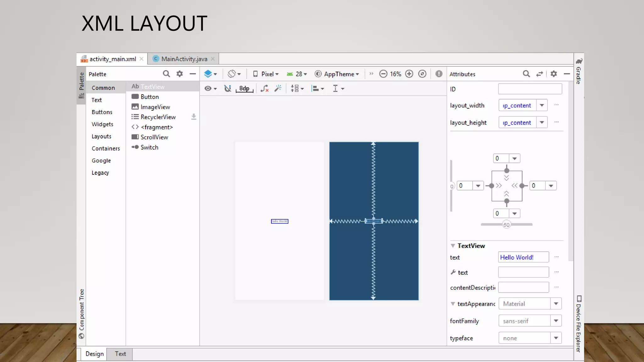Show warnings and errors icon
This screenshot has height=362, width=644.
point(439,74)
